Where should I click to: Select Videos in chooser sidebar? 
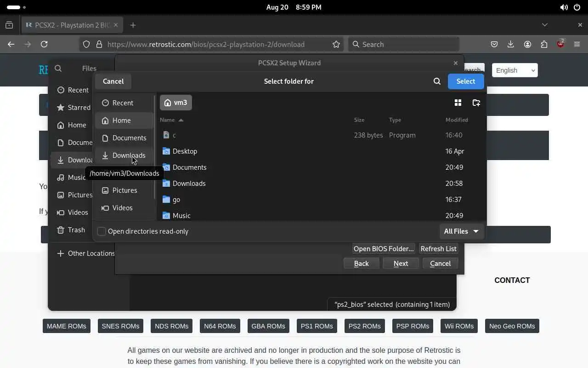[124, 208]
